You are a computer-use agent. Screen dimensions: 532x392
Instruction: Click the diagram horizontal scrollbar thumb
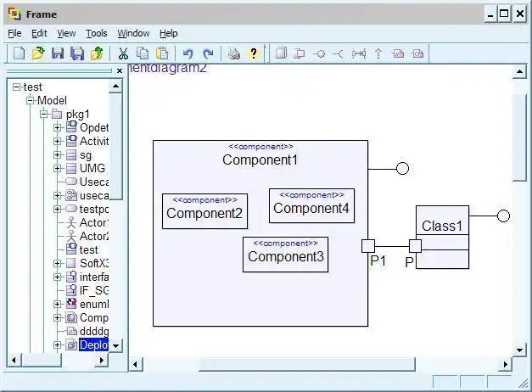pyautogui.click(x=306, y=364)
